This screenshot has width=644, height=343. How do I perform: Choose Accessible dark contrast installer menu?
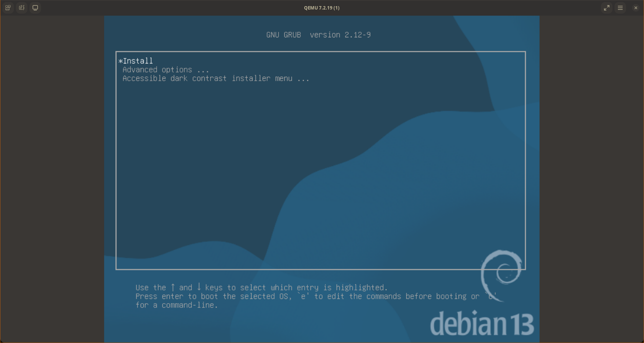[x=216, y=78]
